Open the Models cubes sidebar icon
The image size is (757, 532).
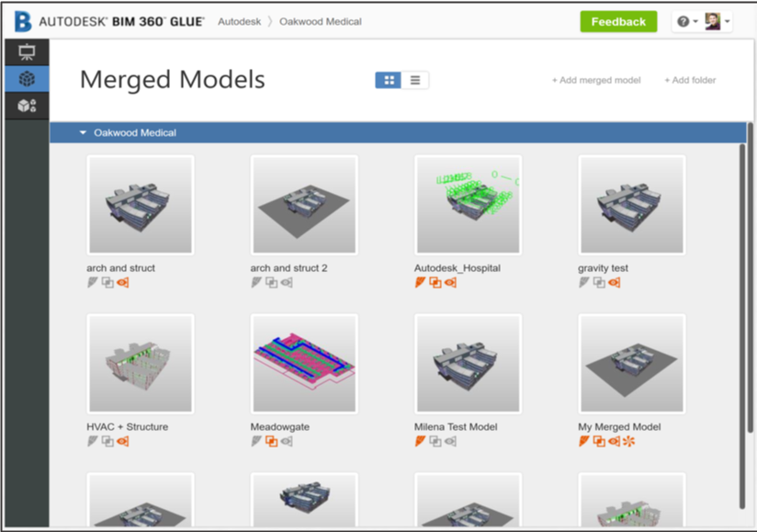[x=27, y=106]
